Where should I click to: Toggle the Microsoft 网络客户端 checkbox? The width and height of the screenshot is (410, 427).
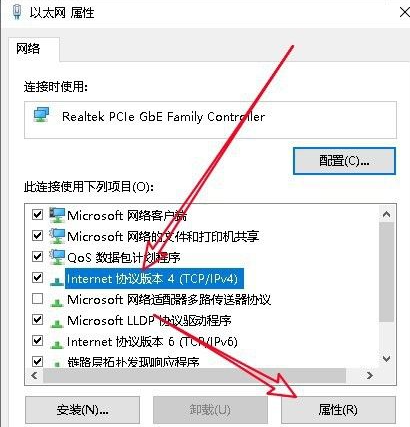pyautogui.click(x=37, y=214)
